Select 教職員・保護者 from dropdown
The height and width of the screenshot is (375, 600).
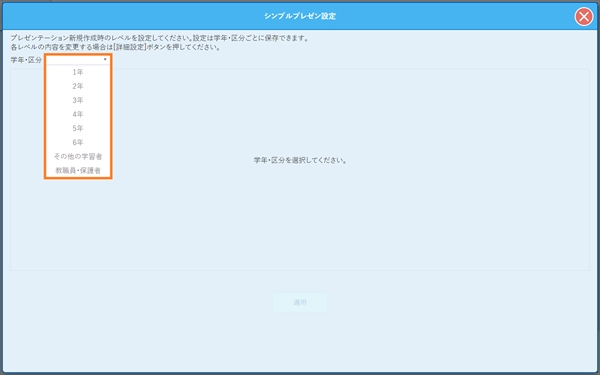point(78,171)
